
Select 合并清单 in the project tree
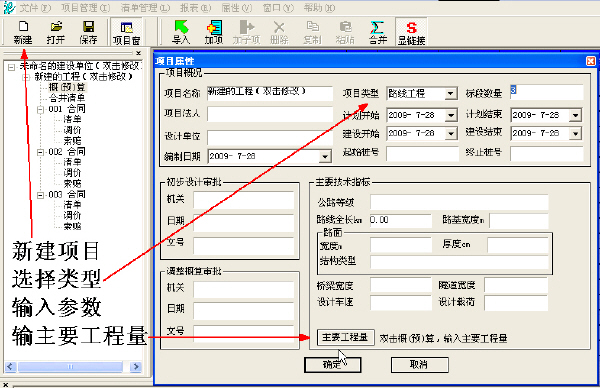(x=67, y=98)
